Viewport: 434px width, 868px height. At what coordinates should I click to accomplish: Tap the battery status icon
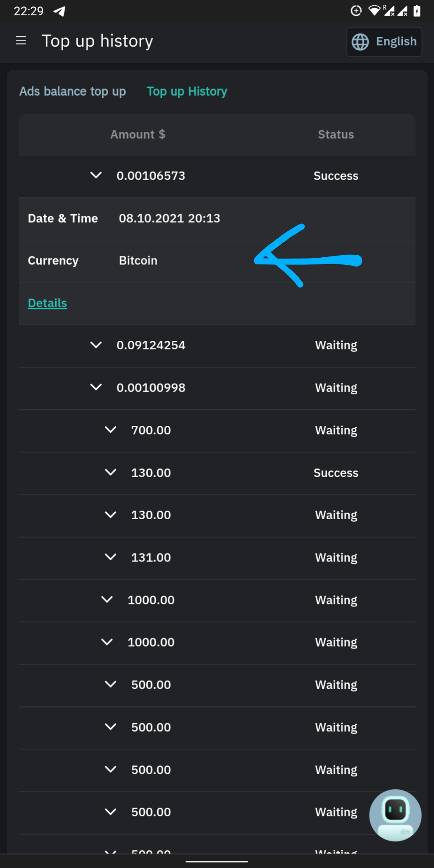(x=417, y=11)
